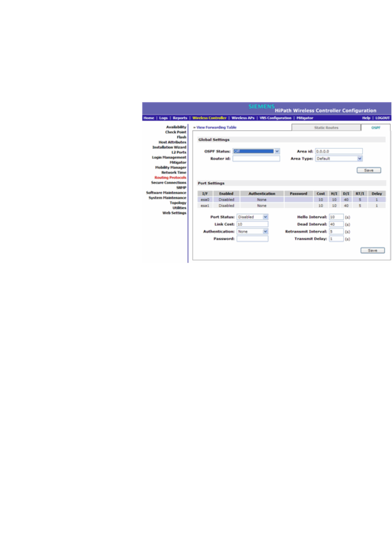Open Check Point in the sidebar

tap(176, 132)
